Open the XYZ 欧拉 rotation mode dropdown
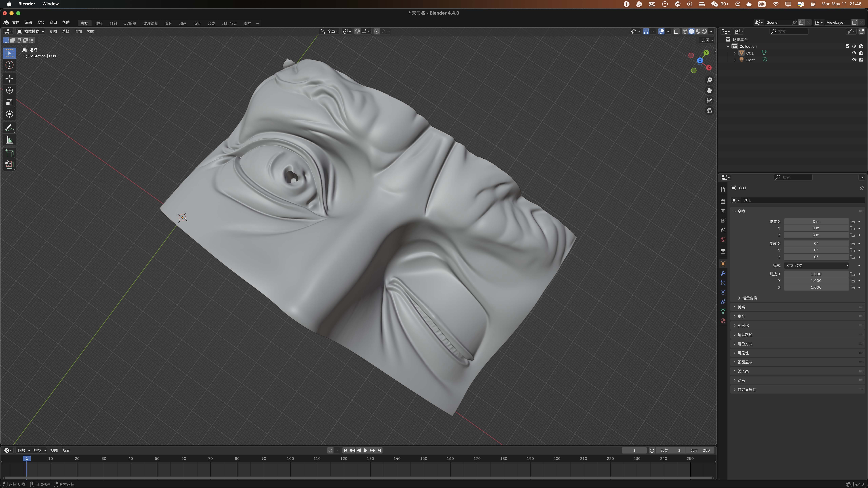 click(x=816, y=265)
